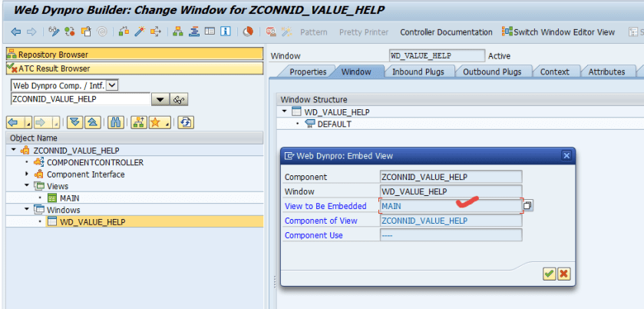The width and height of the screenshot is (644, 309).
Task: Click Collapse All Nodes icon
Action: pos(92,122)
